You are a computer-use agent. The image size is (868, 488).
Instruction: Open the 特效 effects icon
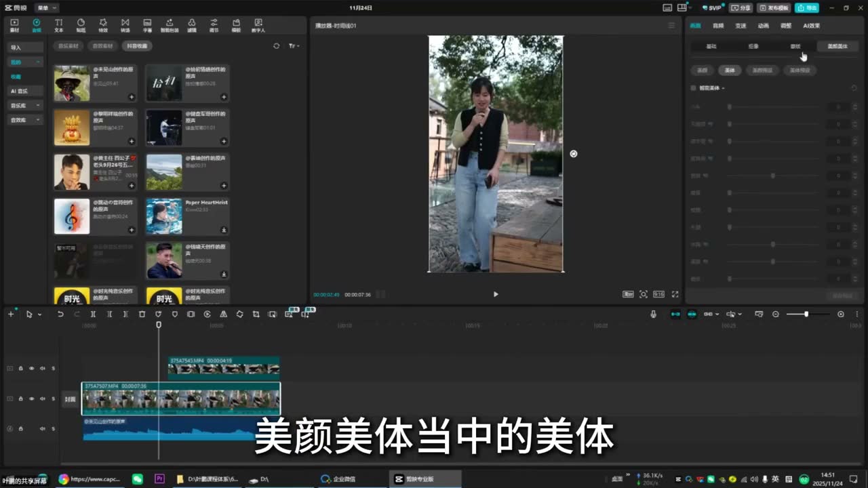point(103,25)
